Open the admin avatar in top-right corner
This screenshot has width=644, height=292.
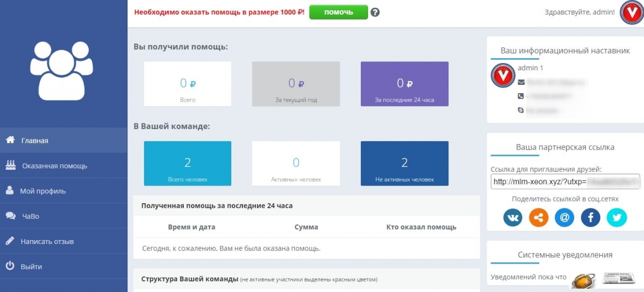pyautogui.click(x=632, y=13)
